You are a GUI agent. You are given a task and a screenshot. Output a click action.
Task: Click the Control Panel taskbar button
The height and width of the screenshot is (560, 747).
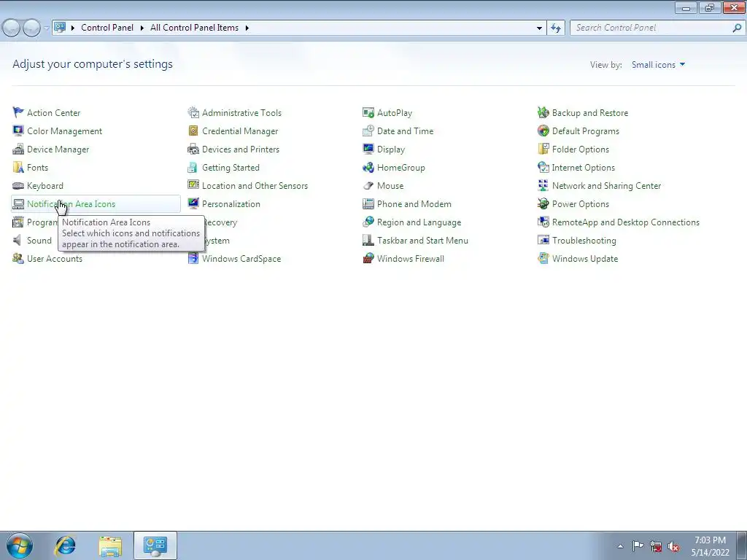click(155, 545)
